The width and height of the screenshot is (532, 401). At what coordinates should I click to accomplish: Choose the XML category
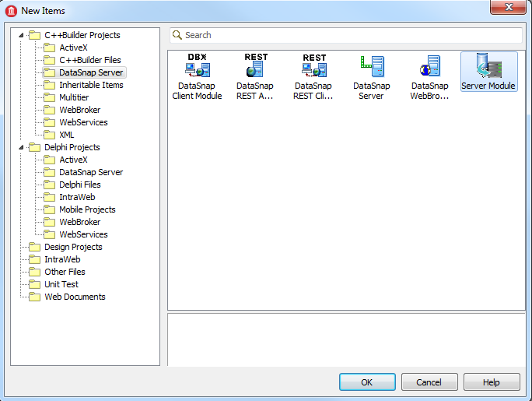pyautogui.click(x=67, y=135)
